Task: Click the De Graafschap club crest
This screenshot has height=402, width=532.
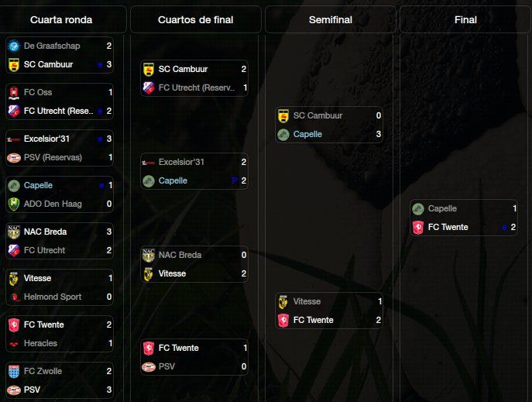Action: [14, 46]
